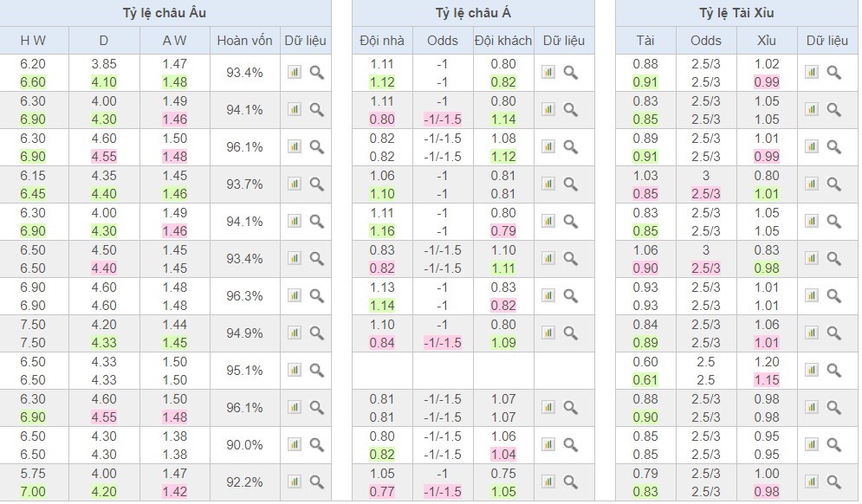Click the 1.15 Xỉu odds cell
The width and height of the screenshot is (862, 504).
(767, 380)
